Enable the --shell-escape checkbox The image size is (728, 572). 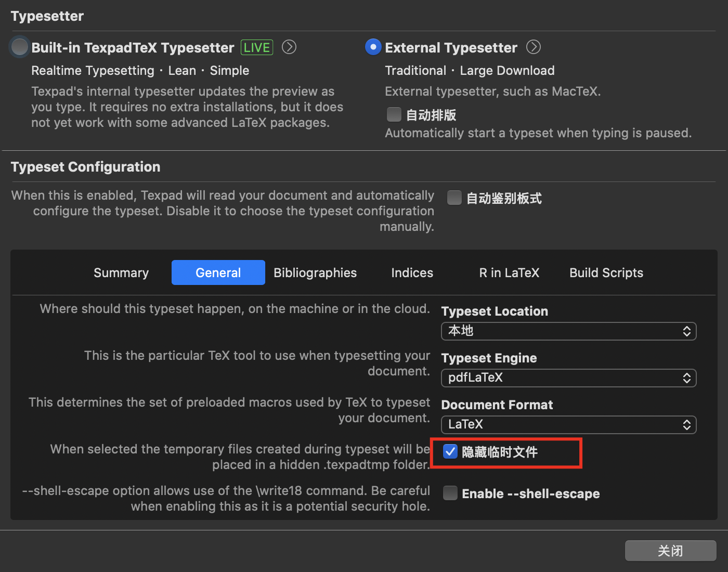(x=450, y=493)
